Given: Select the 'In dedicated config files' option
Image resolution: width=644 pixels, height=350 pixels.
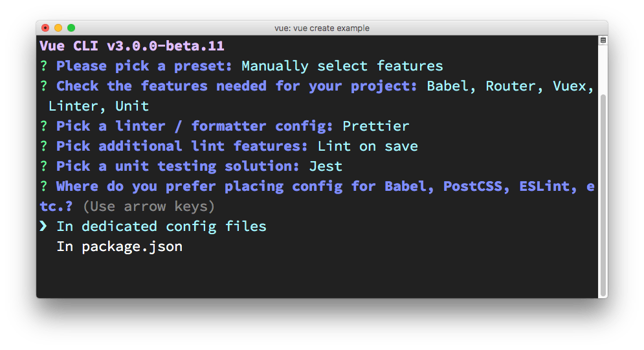Looking at the screenshot, I should tap(161, 226).
